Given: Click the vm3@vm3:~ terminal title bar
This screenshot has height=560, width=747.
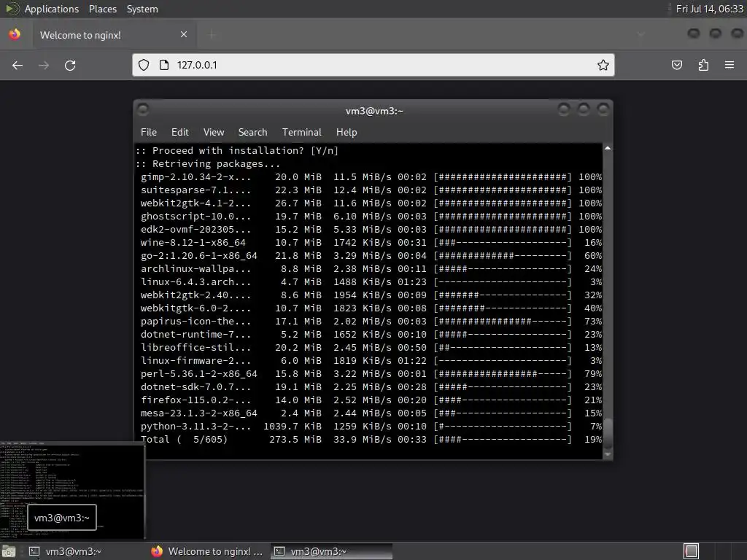Looking at the screenshot, I should coord(374,111).
